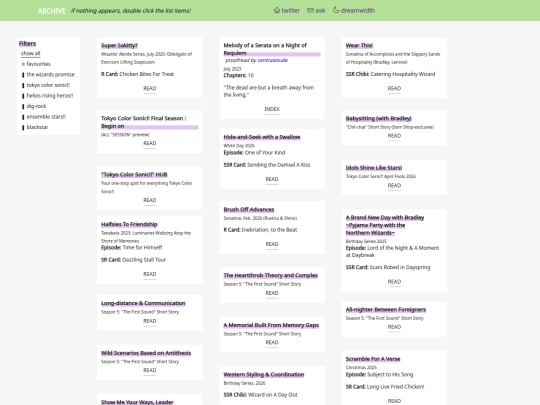Open 'All-nighter Between Foreigners' title
Viewport: 540px width, 405px height.
click(386, 310)
